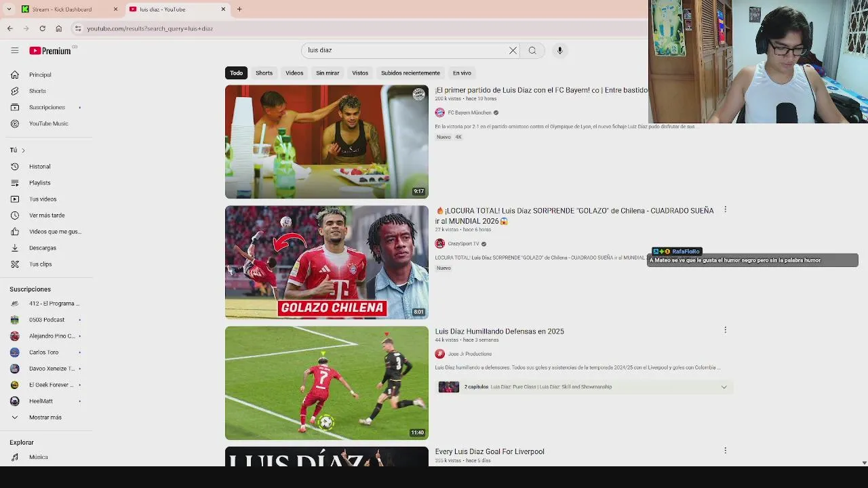Go forward in the browser
The image size is (868, 488).
point(26,28)
